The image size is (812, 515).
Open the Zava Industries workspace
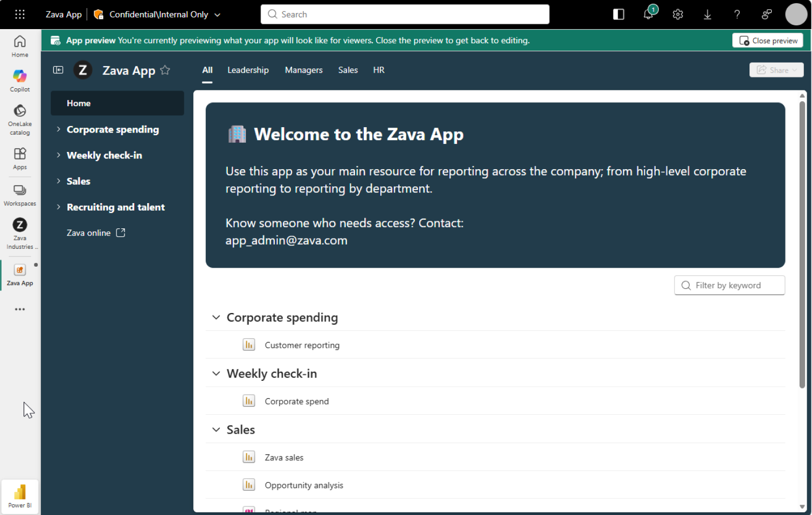[x=20, y=234]
